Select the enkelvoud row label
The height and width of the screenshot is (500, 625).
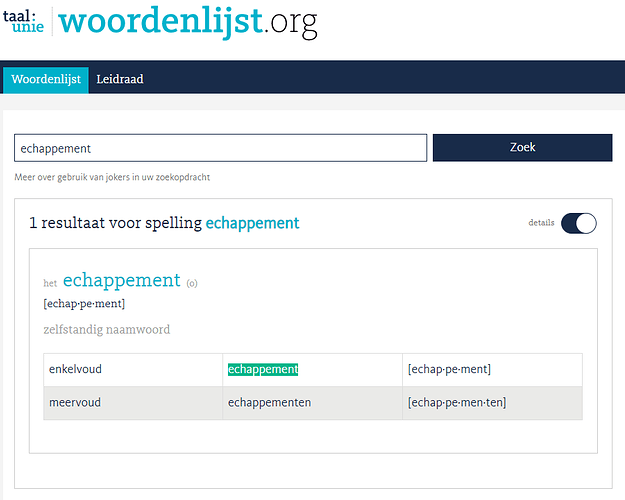pyautogui.click(x=76, y=369)
